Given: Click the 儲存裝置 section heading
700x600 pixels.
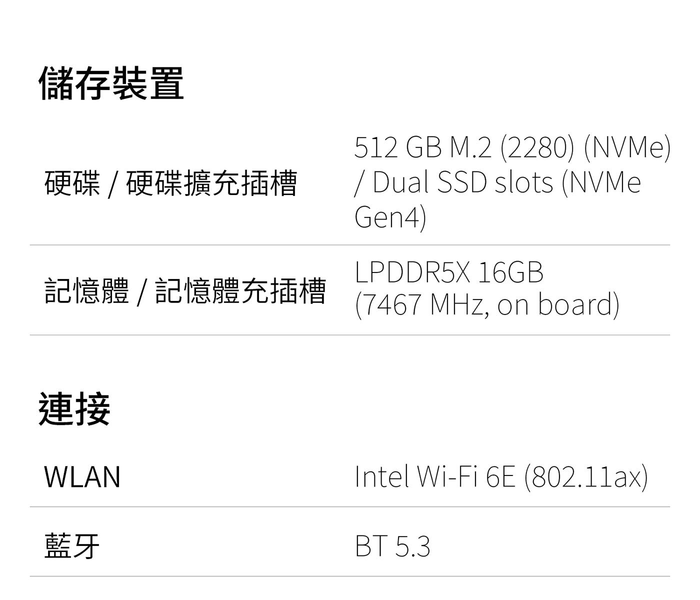Looking at the screenshot, I should (x=111, y=83).
